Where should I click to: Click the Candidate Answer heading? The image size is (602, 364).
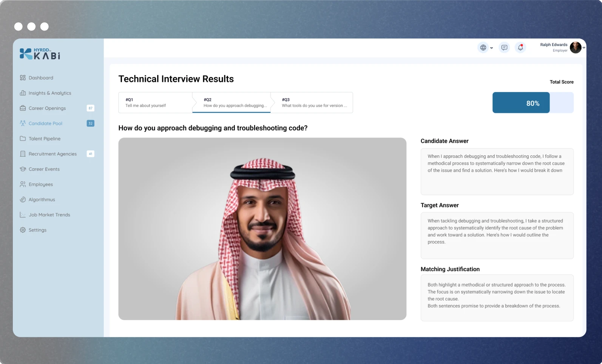coord(445,141)
